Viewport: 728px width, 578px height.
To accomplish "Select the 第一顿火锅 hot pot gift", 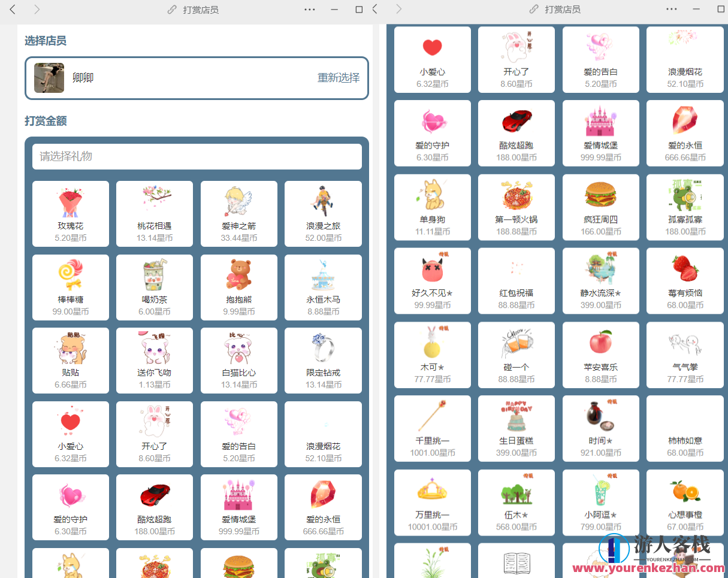I will pyautogui.click(x=516, y=207).
